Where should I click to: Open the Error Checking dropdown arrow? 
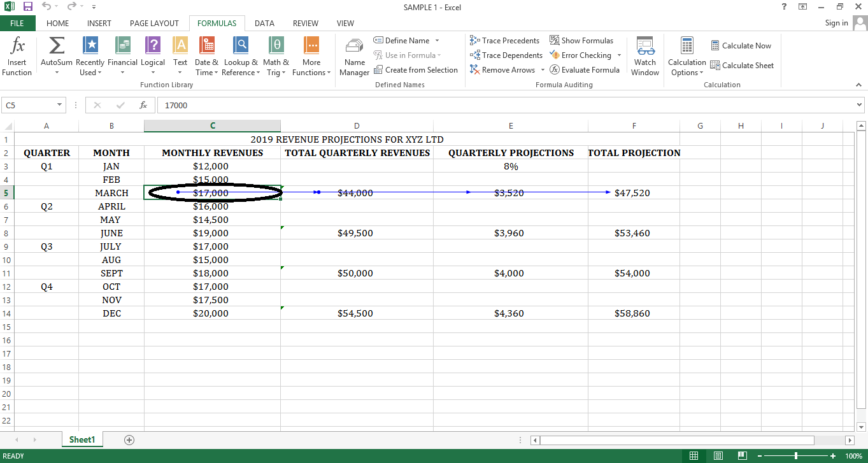[x=619, y=55]
